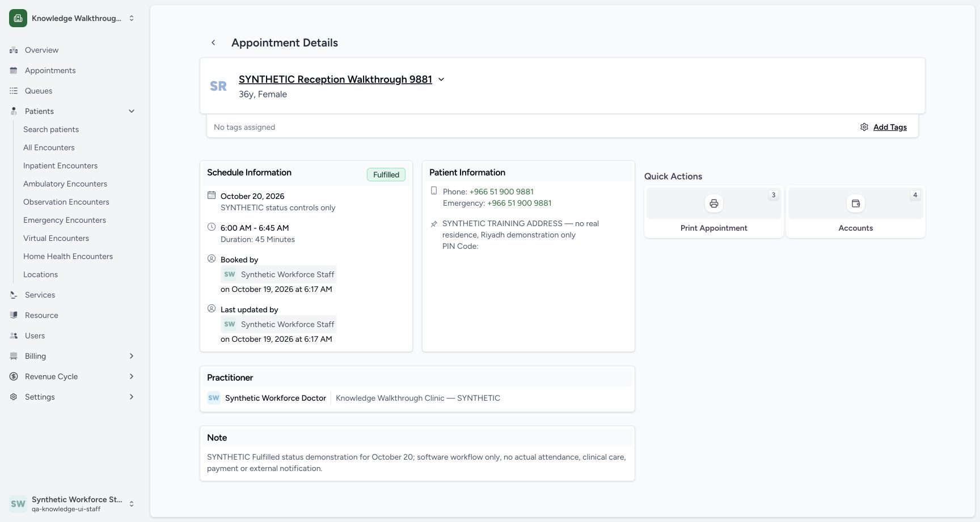Click the Billing icon in sidebar

[14, 356]
